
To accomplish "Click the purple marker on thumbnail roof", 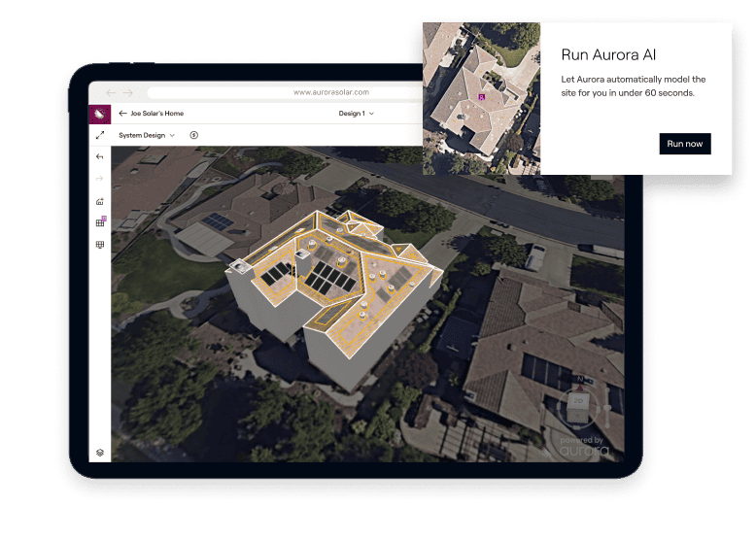I will pos(481,97).
